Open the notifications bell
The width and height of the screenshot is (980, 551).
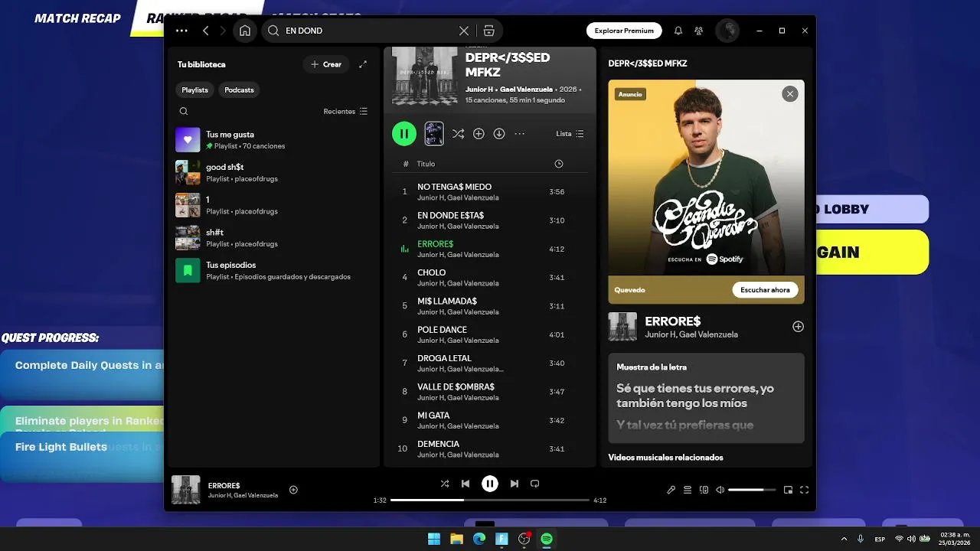pyautogui.click(x=678, y=31)
